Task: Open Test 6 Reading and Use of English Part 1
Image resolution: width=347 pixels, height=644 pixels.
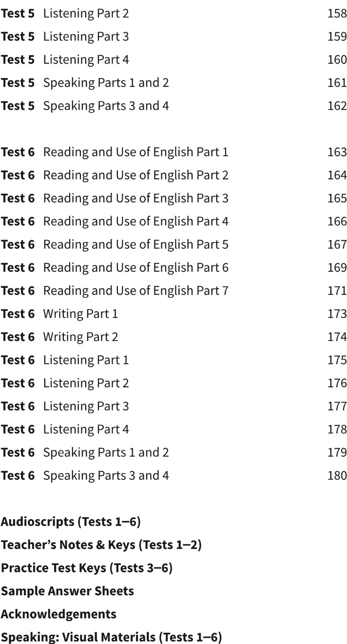Action: [135, 152]
